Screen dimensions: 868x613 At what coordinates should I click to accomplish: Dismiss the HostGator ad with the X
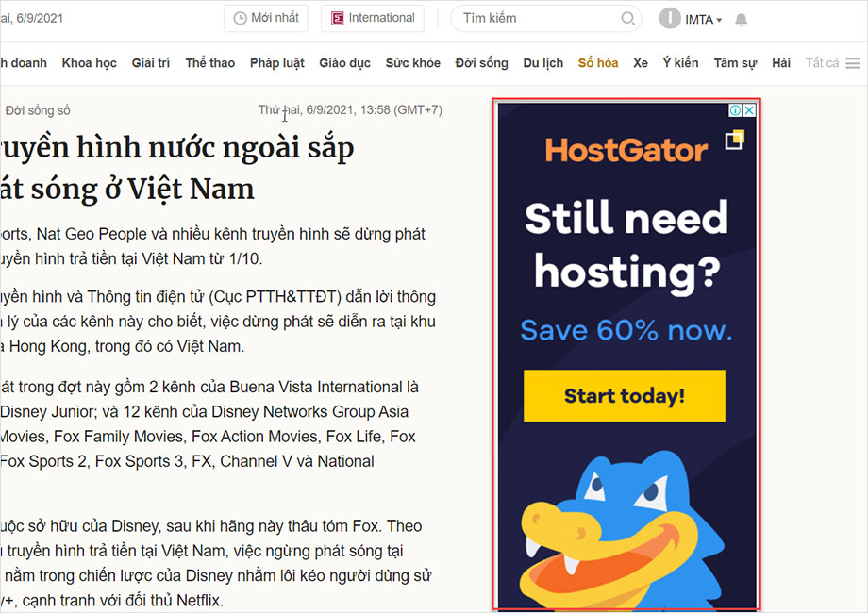point(749,110)
